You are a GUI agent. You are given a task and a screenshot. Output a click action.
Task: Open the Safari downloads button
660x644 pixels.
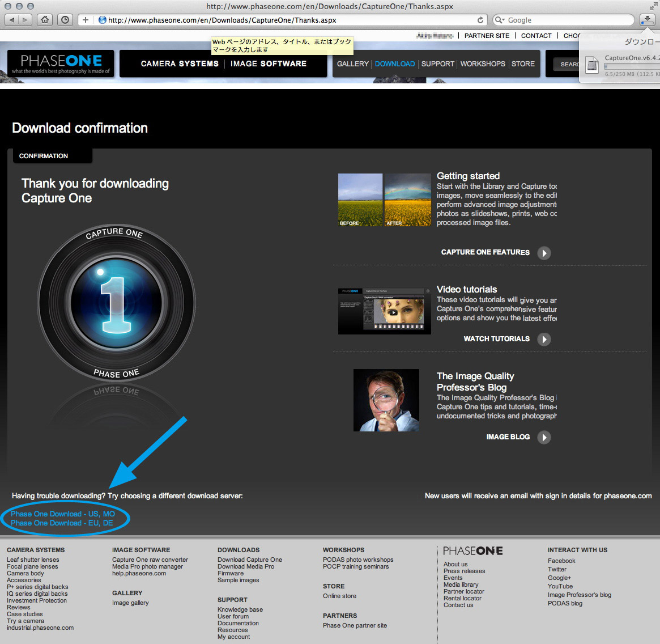click(646, 20)
